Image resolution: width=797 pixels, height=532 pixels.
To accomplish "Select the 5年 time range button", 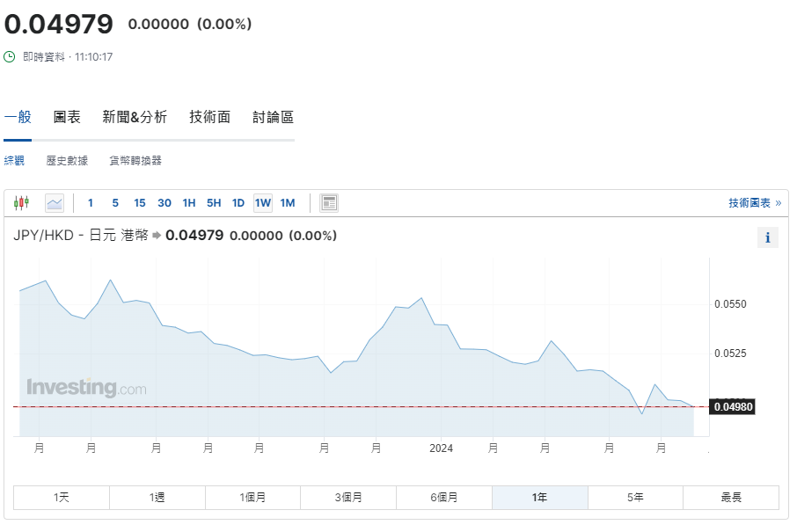I will coord(635,498).
